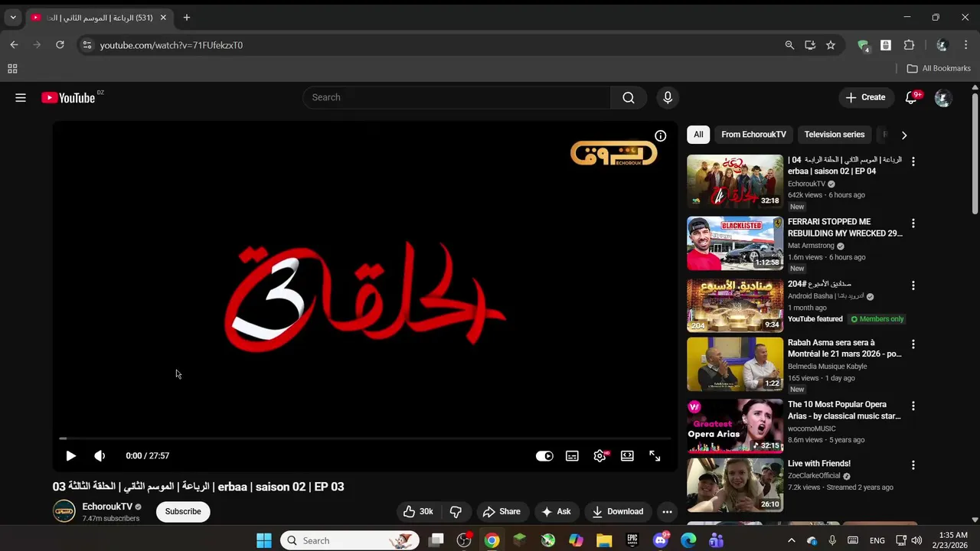Open All Bookmarks folder
980x551 pixels.
click(939, 68)
